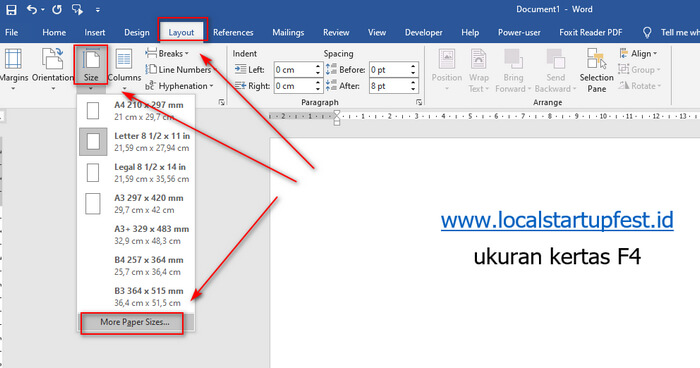Choose B3 364 x 515 mm paper size
This screenshot has width=700, height=368.
pyautogui.click(x=136, y=297)
